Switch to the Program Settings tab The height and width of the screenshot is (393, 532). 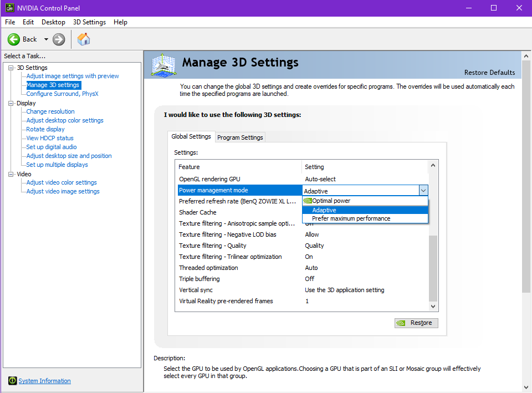(x=240, y=137)
